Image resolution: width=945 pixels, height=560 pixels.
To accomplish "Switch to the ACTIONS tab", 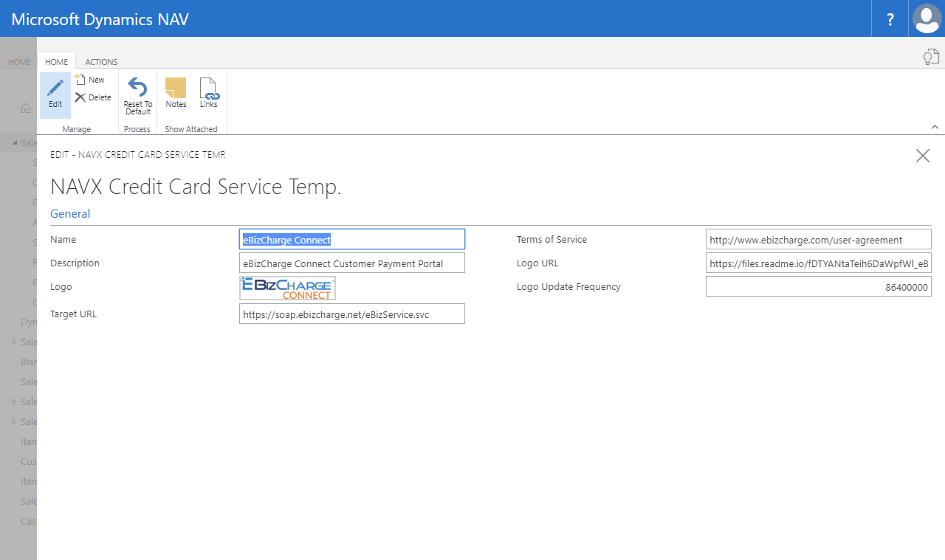I will pos(101,62).
